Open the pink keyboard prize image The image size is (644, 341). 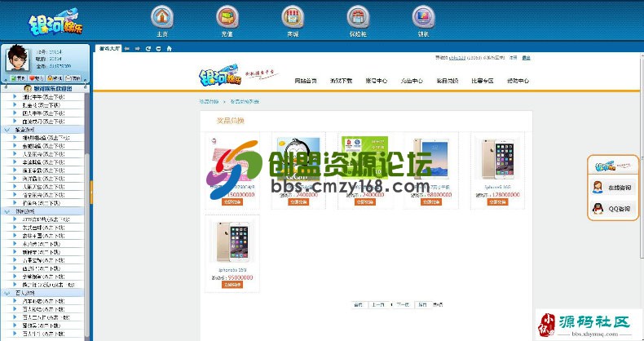tap(232, 159)
